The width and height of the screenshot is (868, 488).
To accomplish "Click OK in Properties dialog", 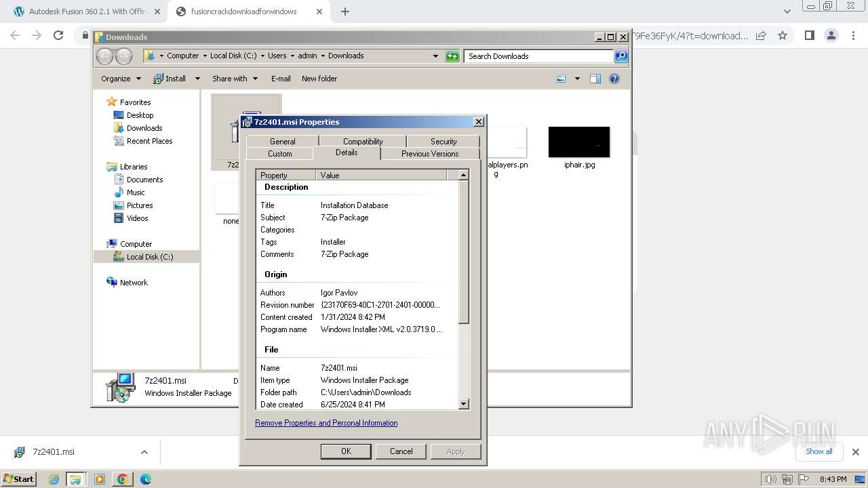I will [346, 451].
